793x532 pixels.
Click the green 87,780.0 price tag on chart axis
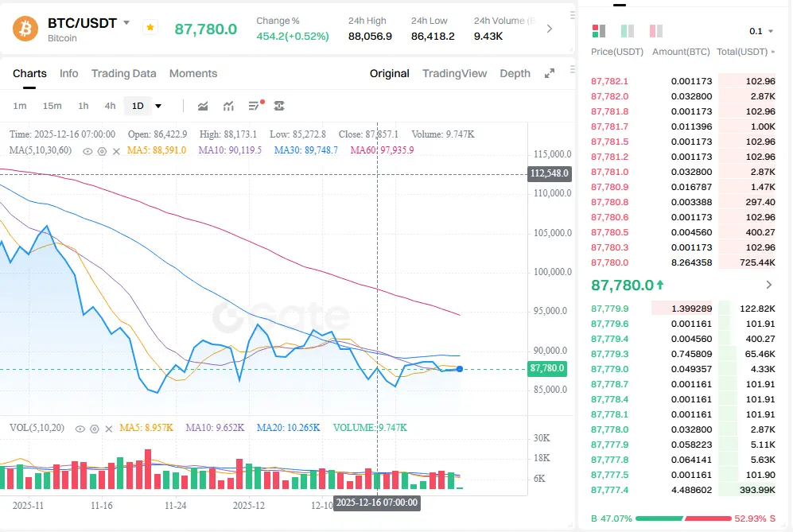547,368
